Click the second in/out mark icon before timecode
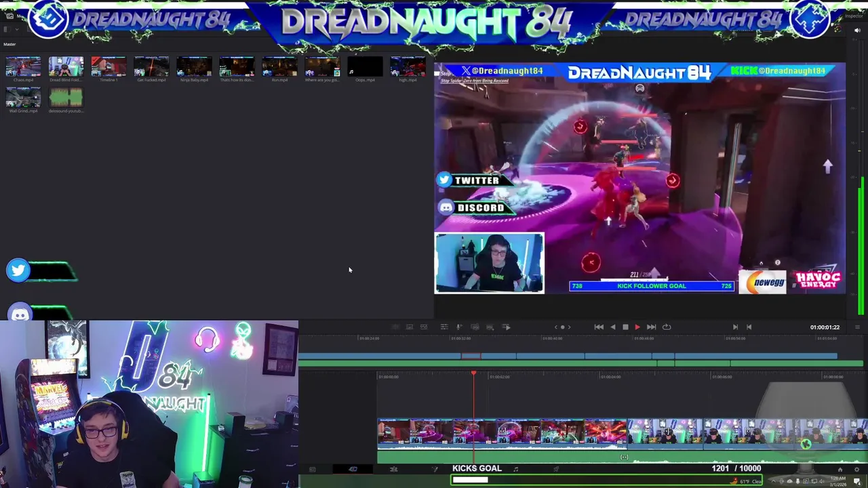 point(749,327)
